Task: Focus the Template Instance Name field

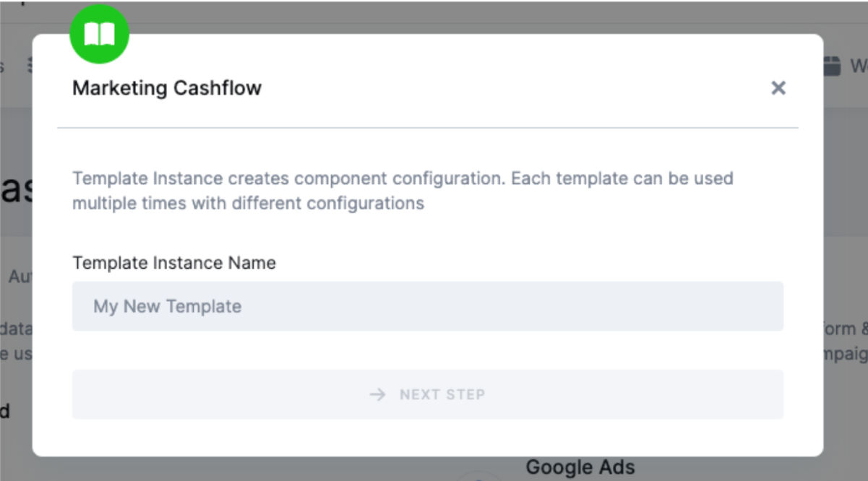Action: [427, 306]
